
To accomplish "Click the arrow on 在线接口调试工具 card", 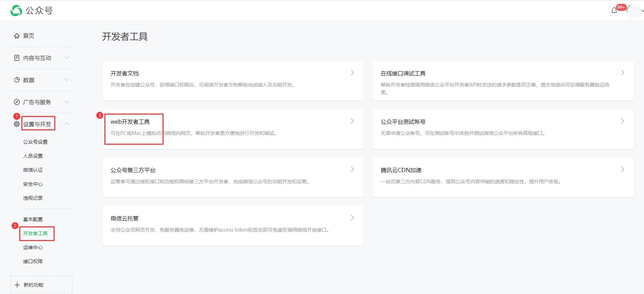I will (x=623, y=73).
